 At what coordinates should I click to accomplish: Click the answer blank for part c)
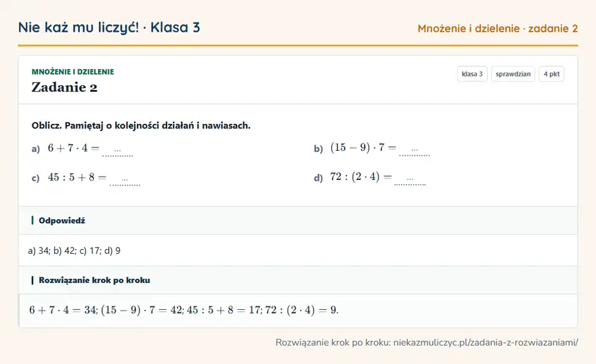pos(125,180)
